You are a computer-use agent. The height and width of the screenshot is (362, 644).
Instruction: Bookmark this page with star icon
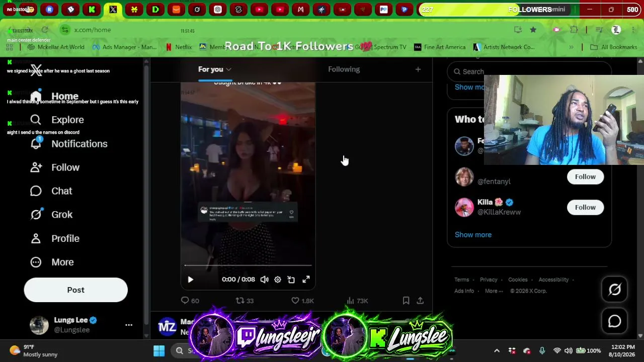(x=533, y=30)
